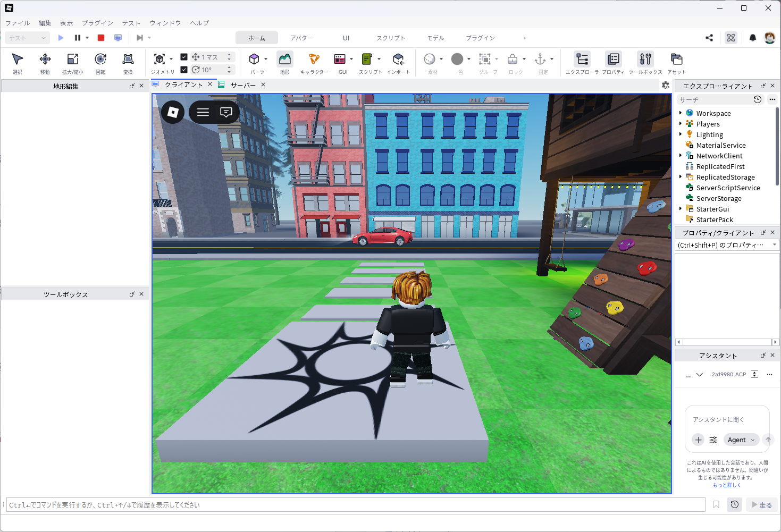Expand the Players node arrow
Image resolution: width=781 pixels, height=532 pixels.
pos(681,123)
